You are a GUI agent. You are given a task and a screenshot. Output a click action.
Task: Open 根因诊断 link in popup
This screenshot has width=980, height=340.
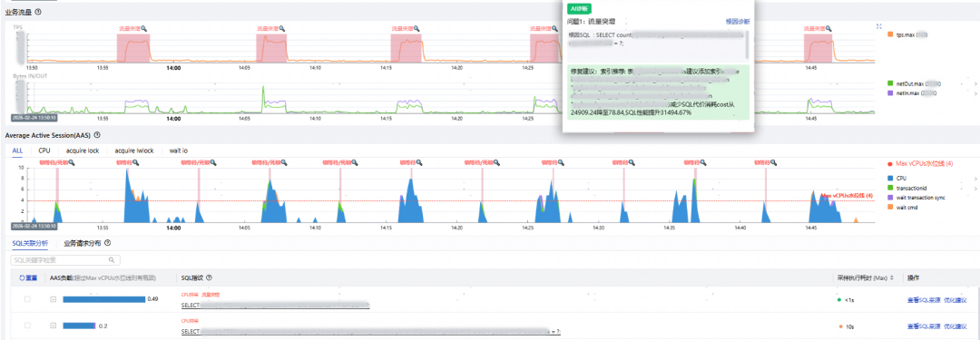click(x=738, y=21)
